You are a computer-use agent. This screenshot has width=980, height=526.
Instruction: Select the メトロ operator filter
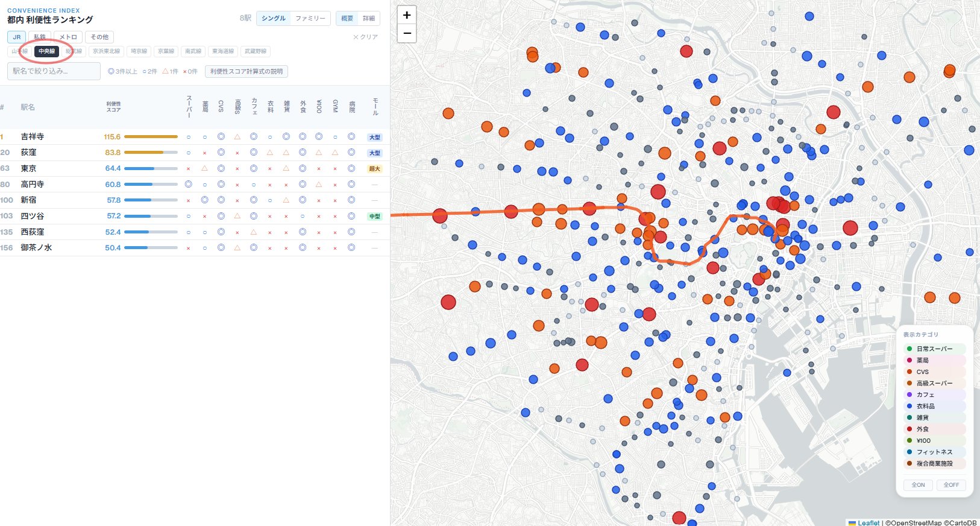pyautogui.click(x=68, y=37)
